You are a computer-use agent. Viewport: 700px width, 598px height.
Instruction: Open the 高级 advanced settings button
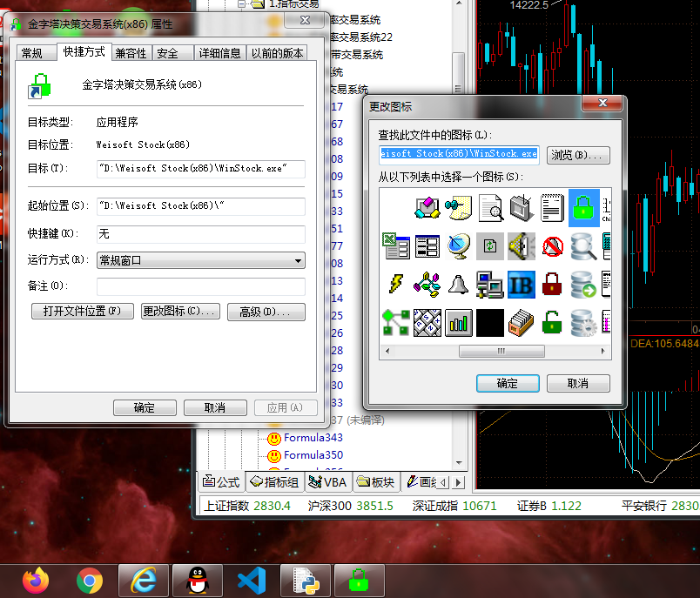[266, 312]
